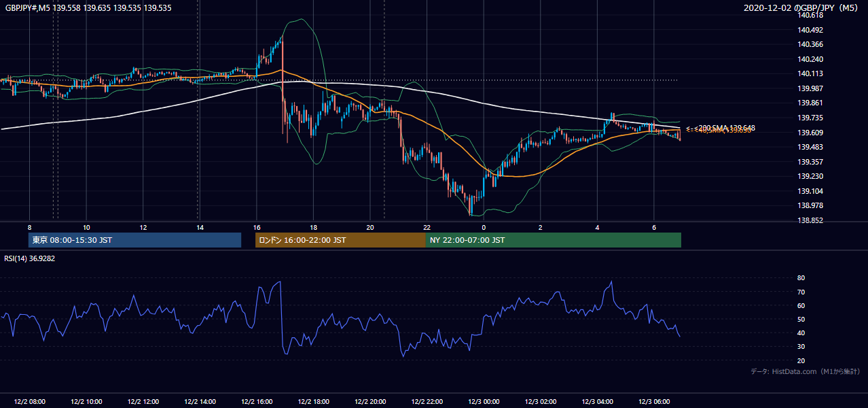Select the 東京 08:00-15:30 JST session bar
Image resolution: width=868 pixels, height=408 pixels.
point(134,240)
